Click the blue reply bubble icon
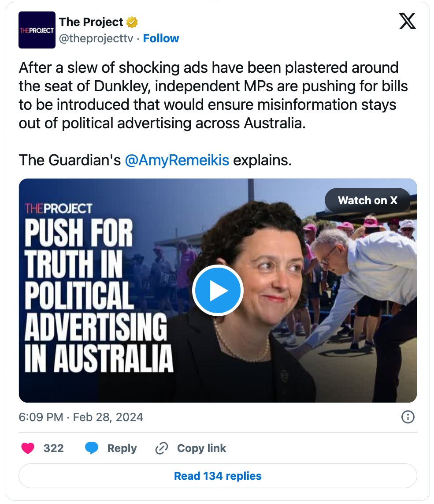The image size is (434, 504). click(92, 448)
